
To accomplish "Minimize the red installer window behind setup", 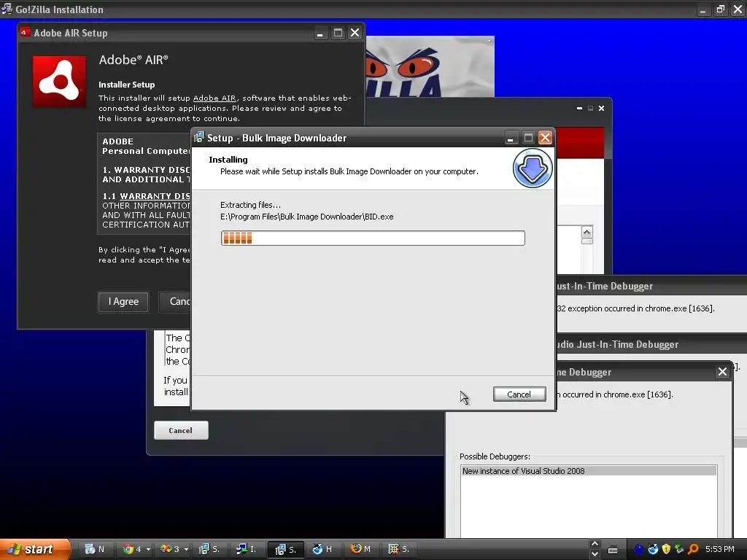I will pyautogui.click(x=579, y=109).
